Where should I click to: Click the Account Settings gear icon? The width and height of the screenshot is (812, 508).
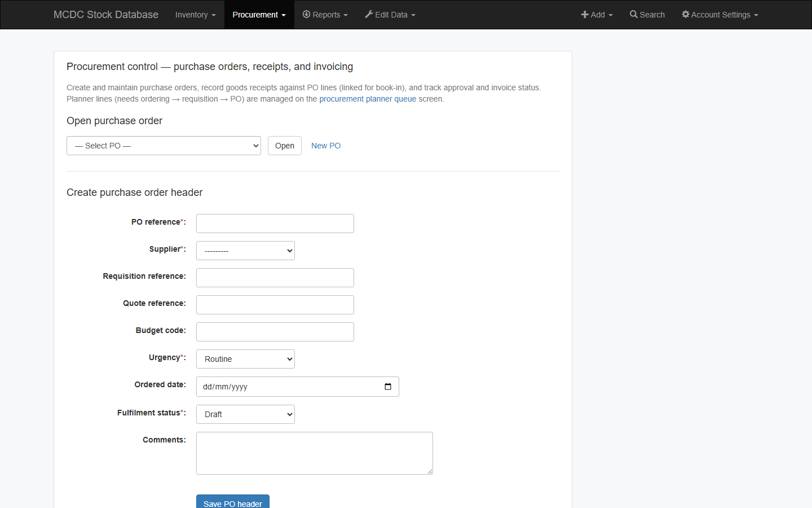pyautogui.click(x=686, y=14)
